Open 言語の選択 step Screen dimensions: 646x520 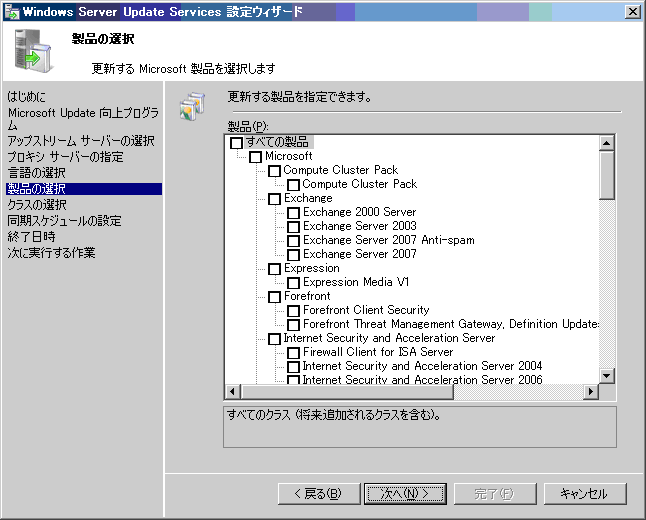point(36,173)
